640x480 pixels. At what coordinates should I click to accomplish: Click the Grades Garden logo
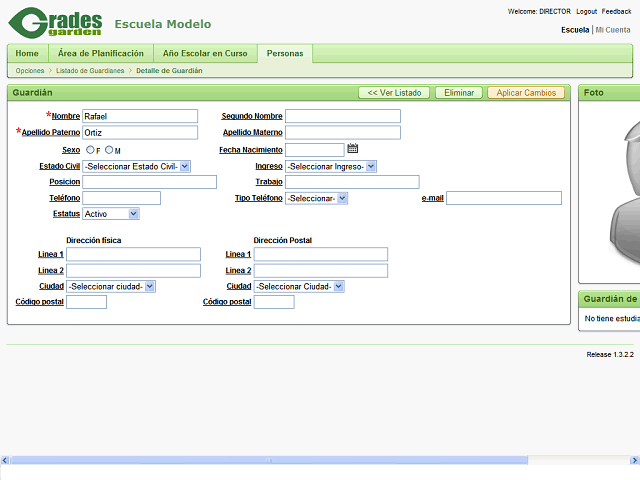click(x=55, y=23)
